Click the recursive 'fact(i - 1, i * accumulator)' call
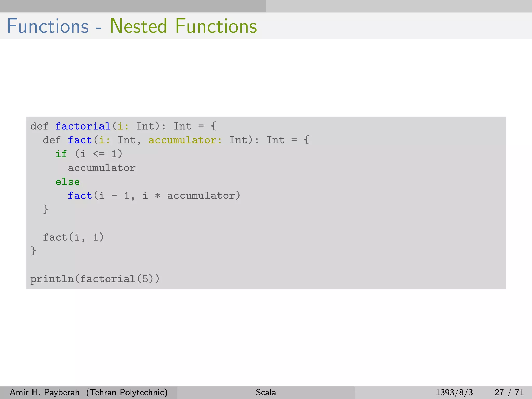Viewport: 532px width, 399px height. [154, 196]
